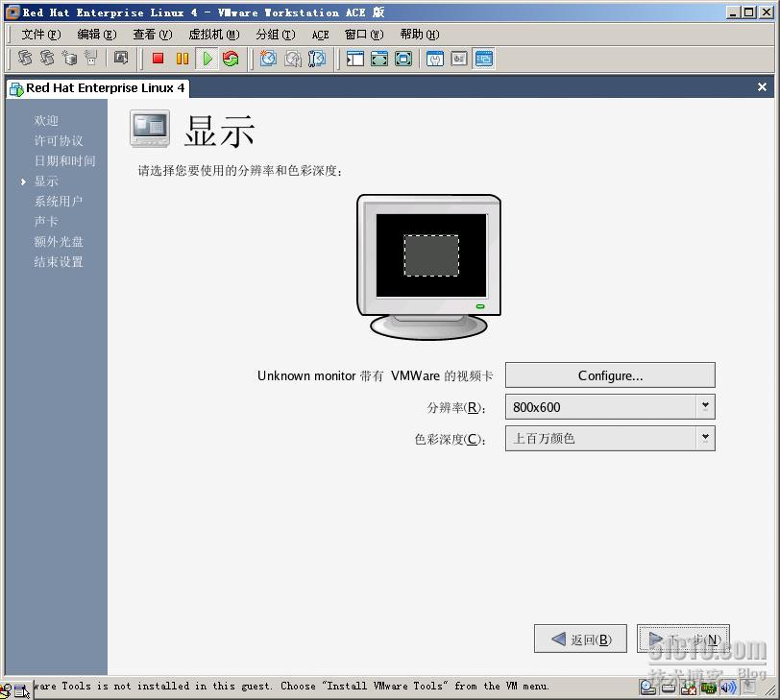
Task: Take a snapshot of the virtual machine
Action: [269, 59]
